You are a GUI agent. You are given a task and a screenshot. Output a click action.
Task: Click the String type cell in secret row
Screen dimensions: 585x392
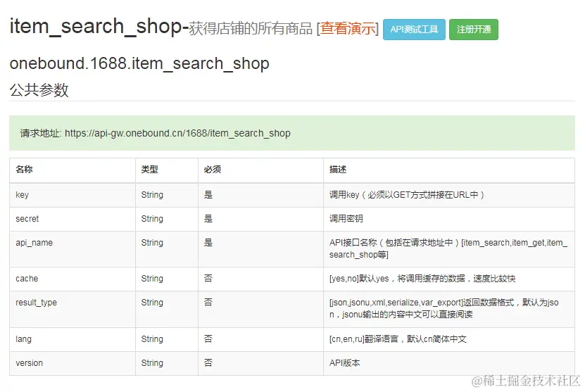pos(167,219)
